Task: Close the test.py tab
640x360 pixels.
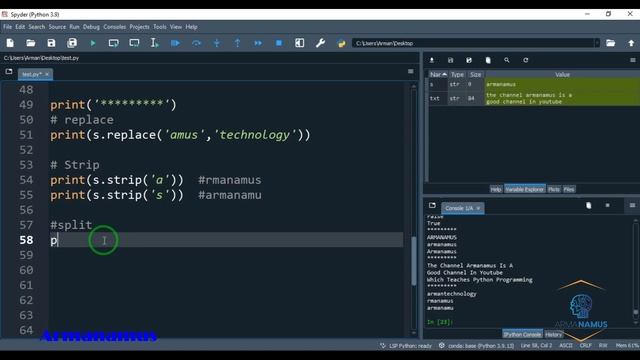Action: (x=47, y=74)
